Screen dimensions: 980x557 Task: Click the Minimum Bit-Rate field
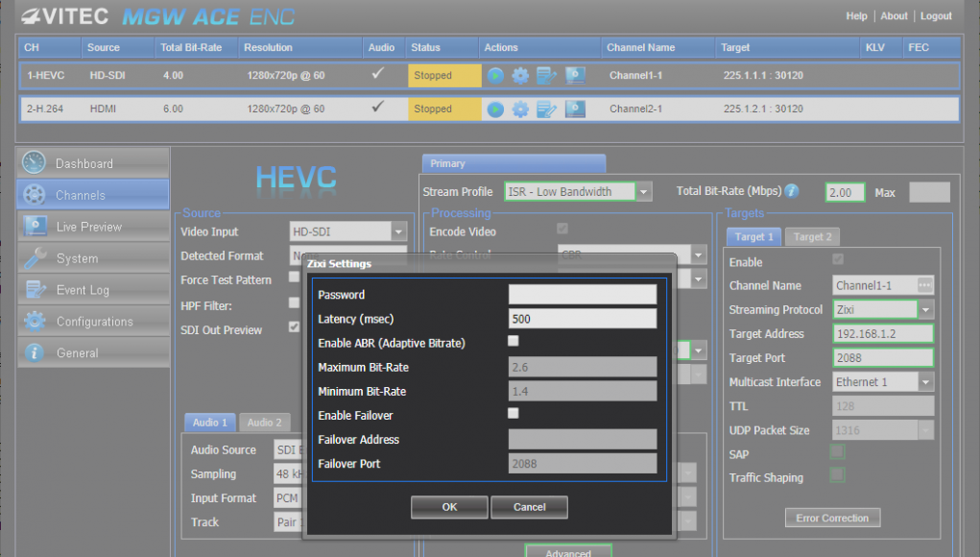[583, 391]
